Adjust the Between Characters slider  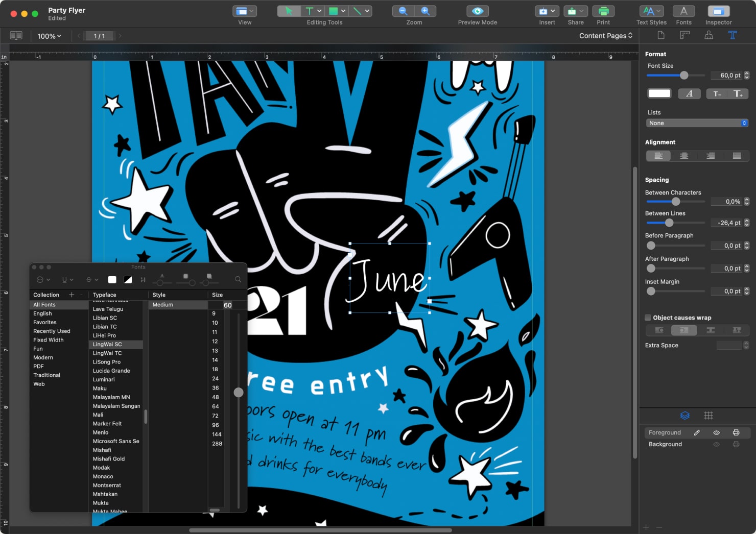(676, 202)
